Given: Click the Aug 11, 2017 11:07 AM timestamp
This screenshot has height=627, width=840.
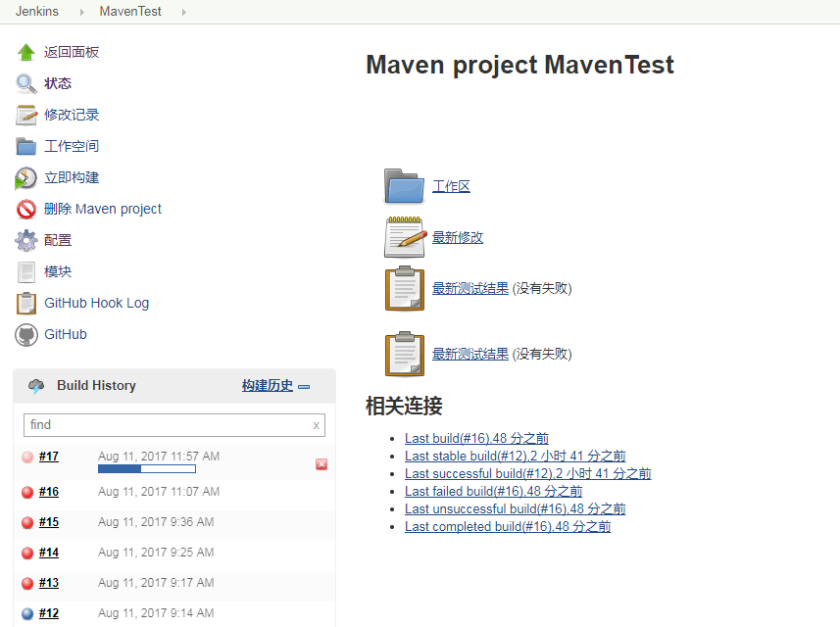Looking at the screenshot, I should tap(159, 492).
